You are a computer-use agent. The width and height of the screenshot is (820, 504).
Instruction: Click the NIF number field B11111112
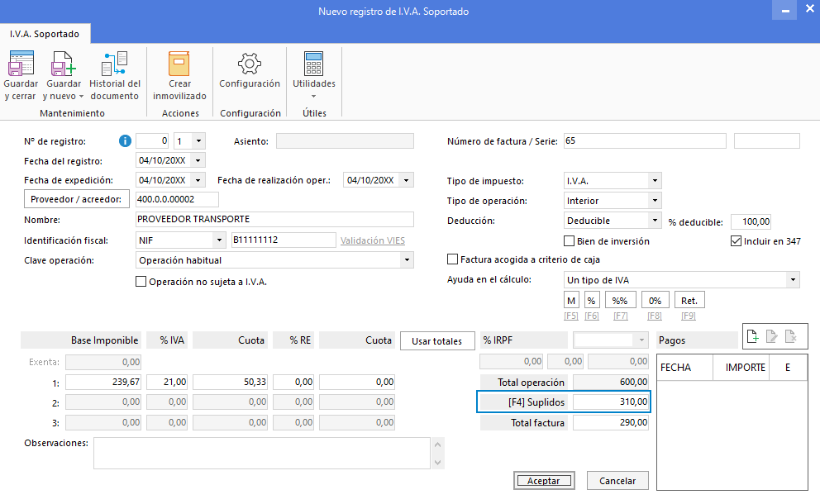pos(284,240)
